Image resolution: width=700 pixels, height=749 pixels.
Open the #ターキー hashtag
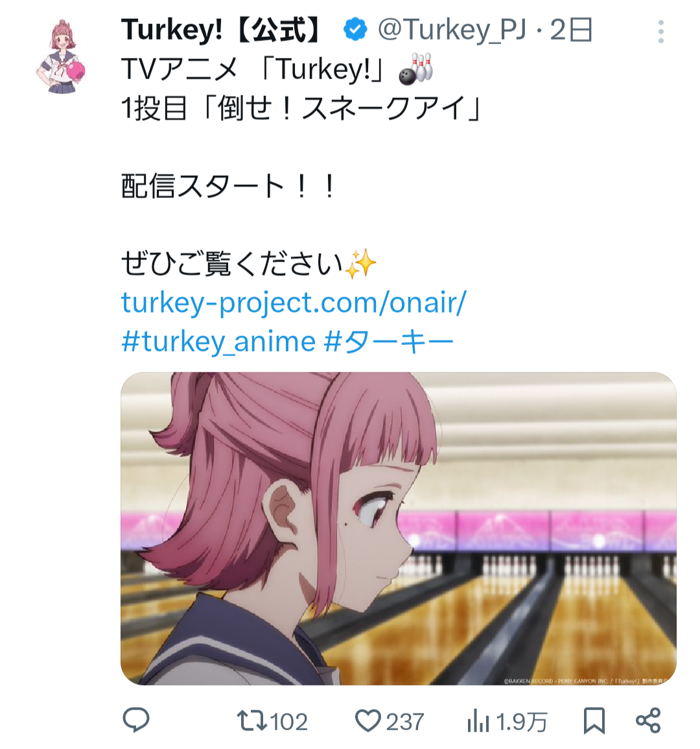coord(389,342)
